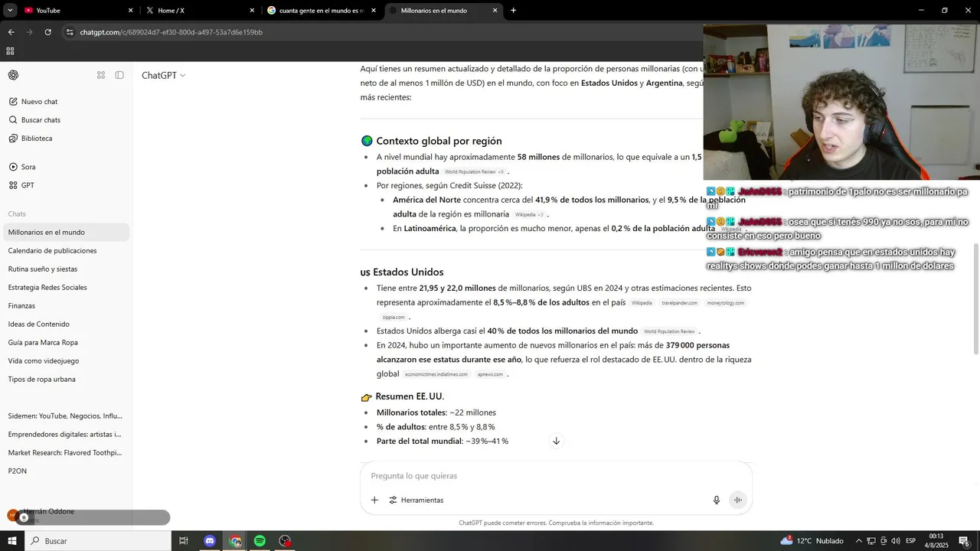Open the weather widget 12°C Nublado

point(812,541)
